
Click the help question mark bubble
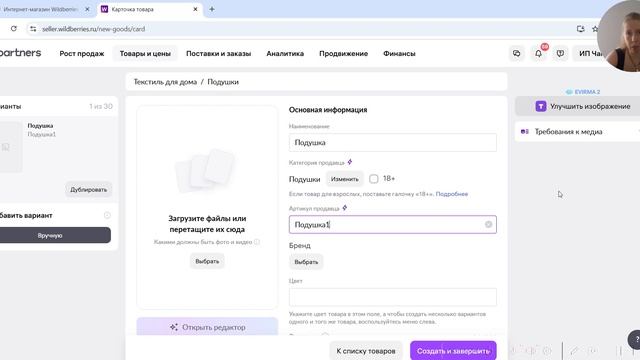[634, 339]
